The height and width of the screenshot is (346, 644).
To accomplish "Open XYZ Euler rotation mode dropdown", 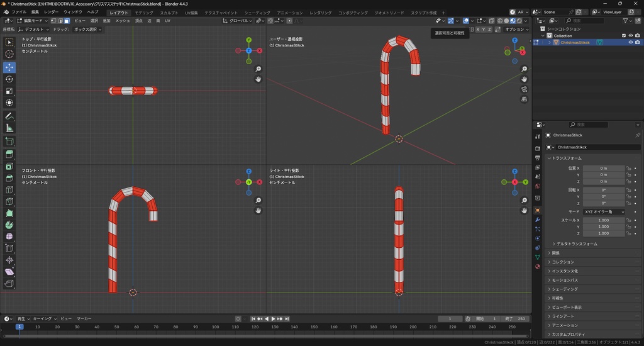I will [604, 211].
